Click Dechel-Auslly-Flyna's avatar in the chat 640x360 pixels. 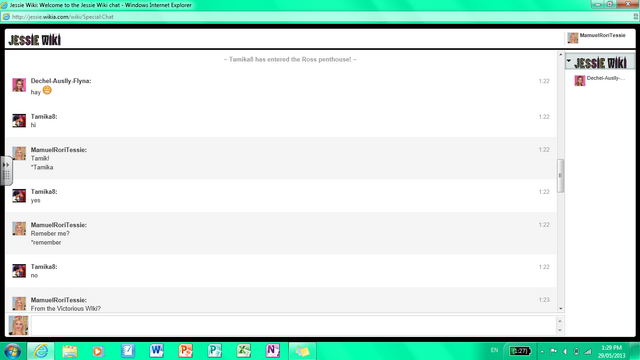tap(19, 85)
